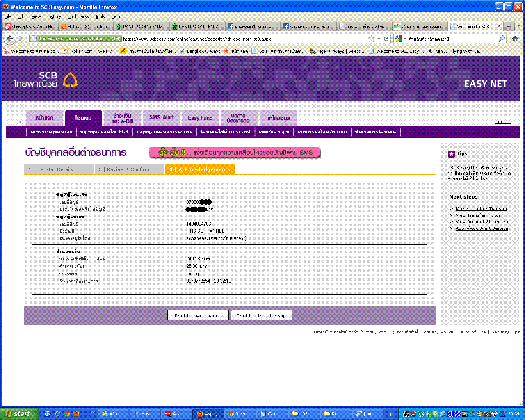Open the Security Tips link
The height and width of the screenshot is (420, 525).
click(x=505, y=332)
